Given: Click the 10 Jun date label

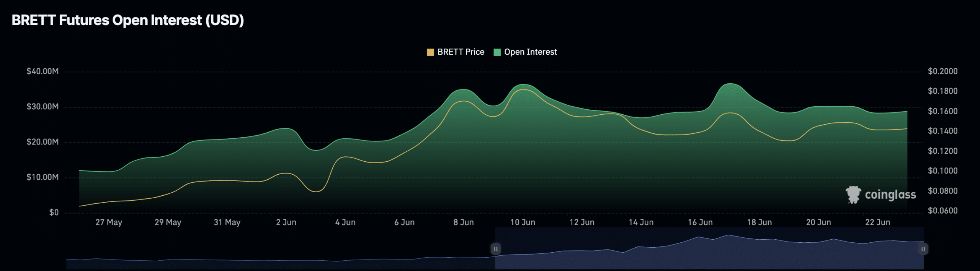Looking at the screenshot, I should [523, 222].
